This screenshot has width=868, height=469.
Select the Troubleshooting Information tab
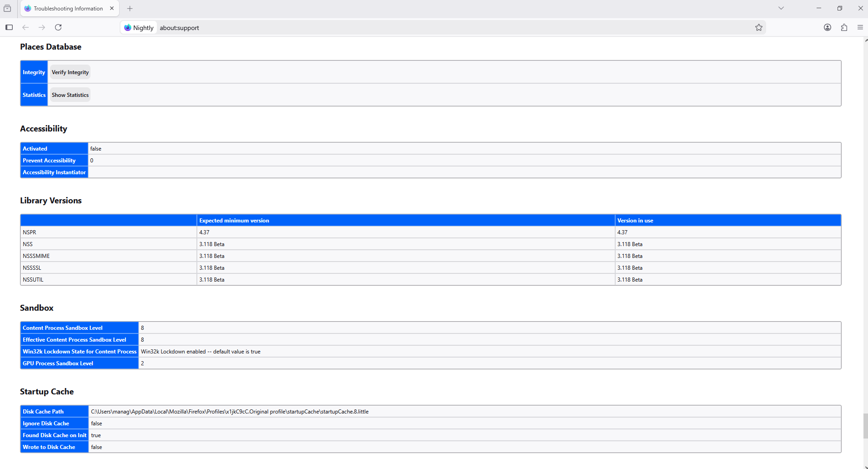pos(68,8)
